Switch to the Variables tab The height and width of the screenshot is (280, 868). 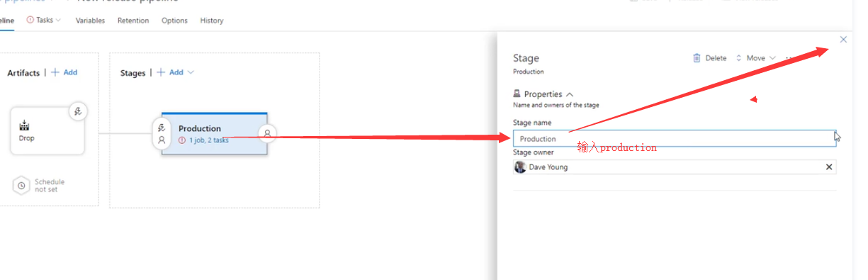coord(90,21)
